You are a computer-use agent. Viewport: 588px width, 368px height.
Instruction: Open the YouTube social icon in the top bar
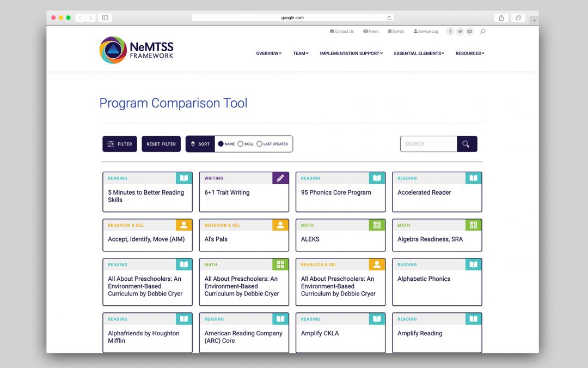469,32
